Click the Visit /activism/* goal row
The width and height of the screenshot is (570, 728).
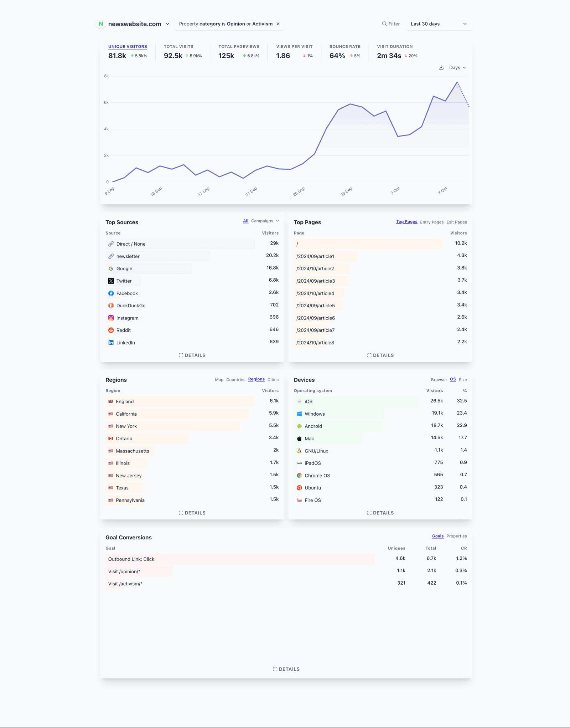tap(286, 584)
